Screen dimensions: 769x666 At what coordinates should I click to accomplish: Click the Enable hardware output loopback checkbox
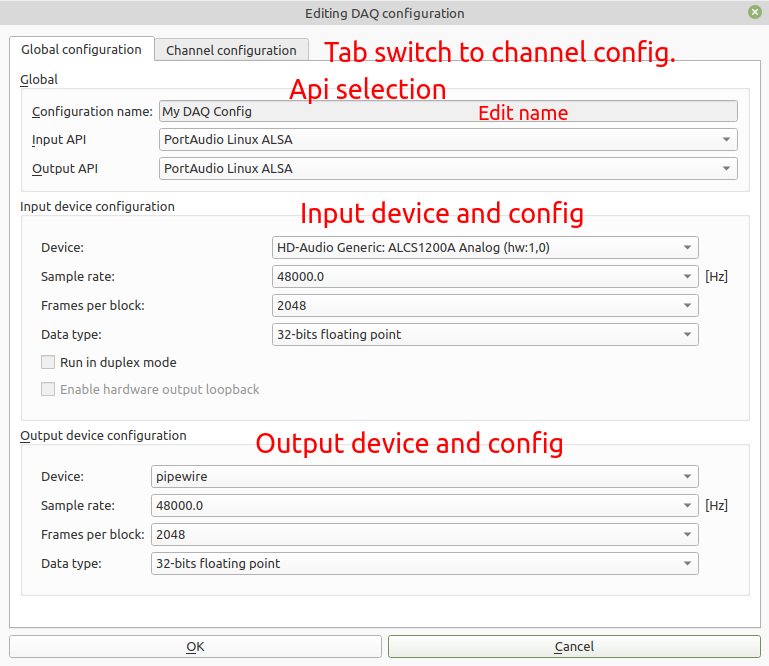48,389
